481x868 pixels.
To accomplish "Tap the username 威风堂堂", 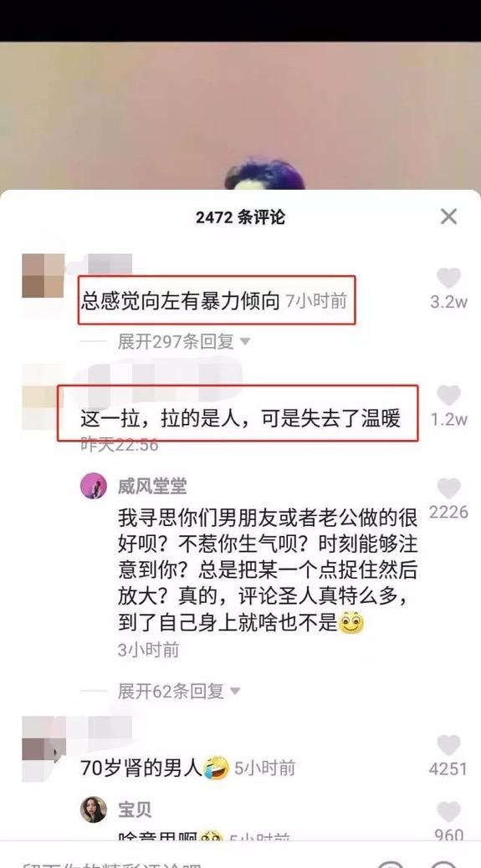I will click(152, 487).
